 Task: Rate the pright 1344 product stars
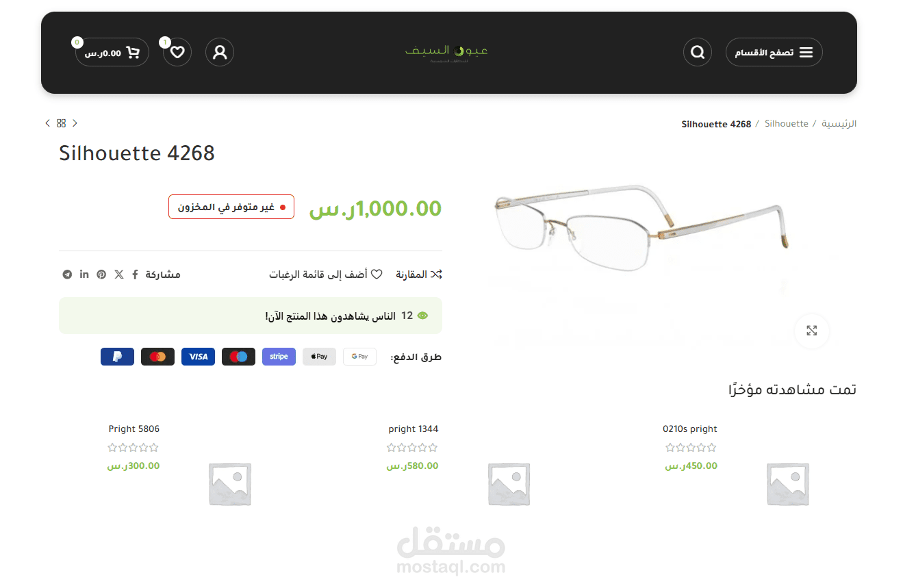(412, 448)
